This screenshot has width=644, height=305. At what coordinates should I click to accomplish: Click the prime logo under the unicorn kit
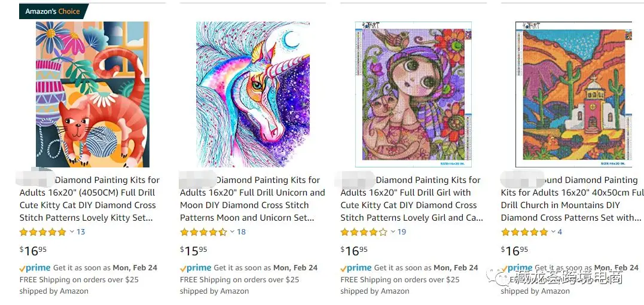point(196,268)
